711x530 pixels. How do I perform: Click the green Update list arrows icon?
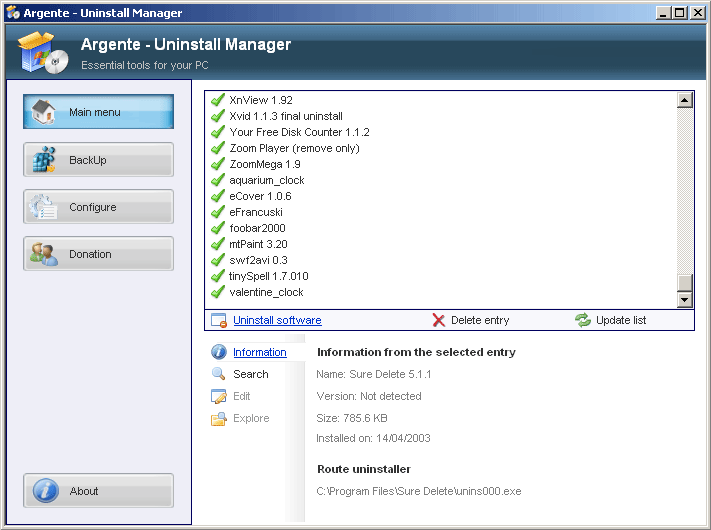(583, 320)
